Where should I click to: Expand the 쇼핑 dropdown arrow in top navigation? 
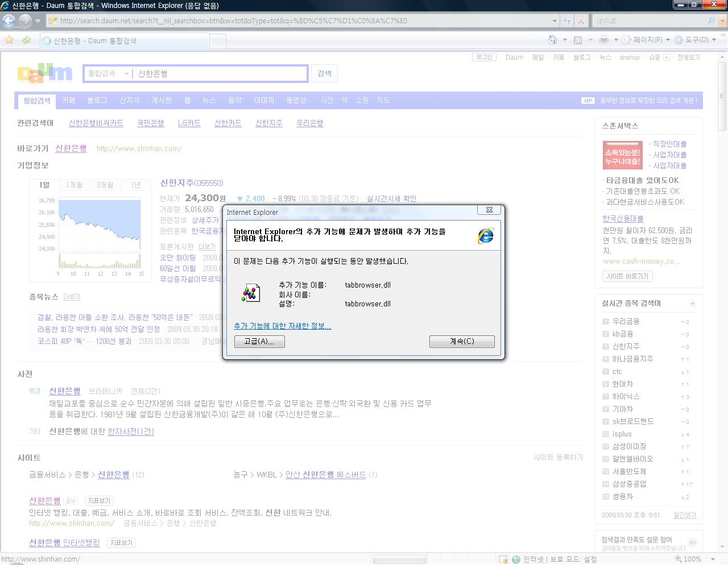pyautogui.click(x=667, y=57)
